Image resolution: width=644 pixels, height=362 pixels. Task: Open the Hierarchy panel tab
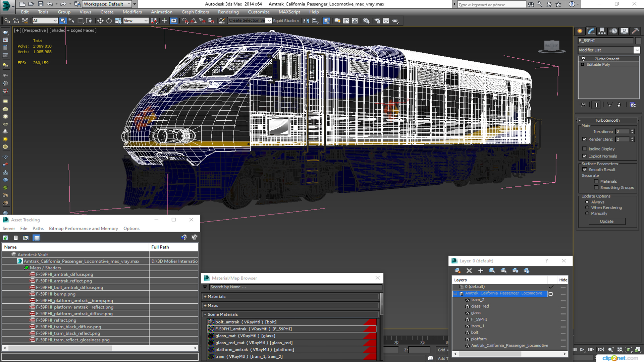(x=602, y=31)
